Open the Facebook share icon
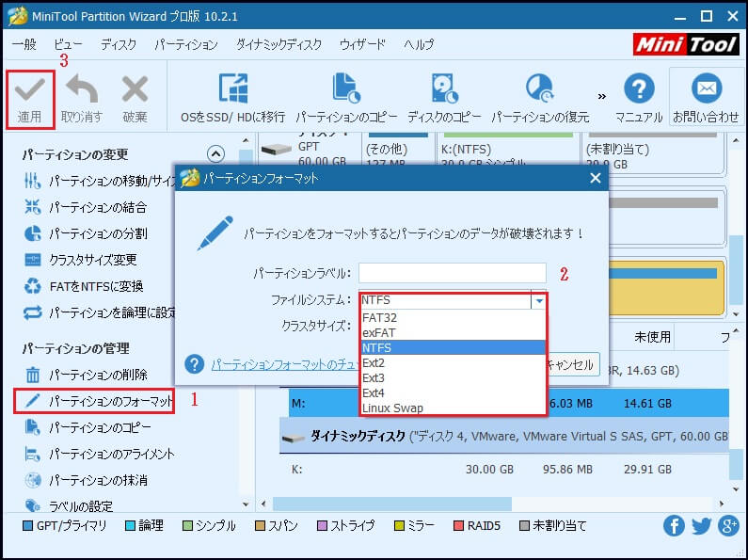Viewport: 748px width, 560px height. click(674, 525)
